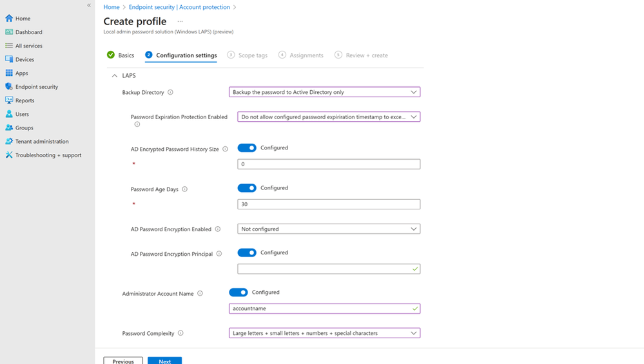Collapse the LAPS section chevron

[115, 75]
